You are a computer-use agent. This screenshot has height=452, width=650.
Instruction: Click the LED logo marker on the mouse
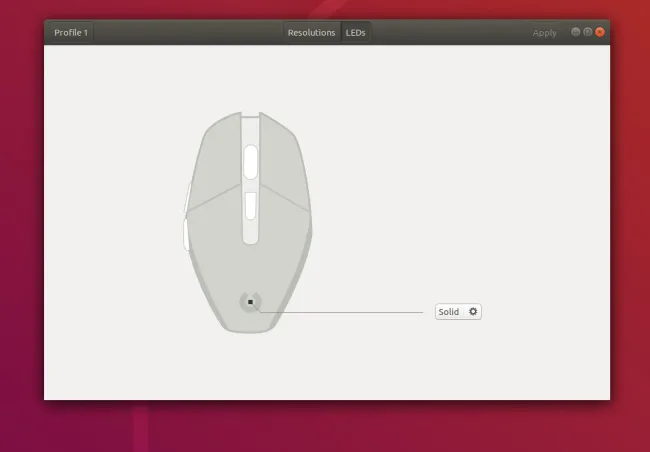click(x=250, y=302)
